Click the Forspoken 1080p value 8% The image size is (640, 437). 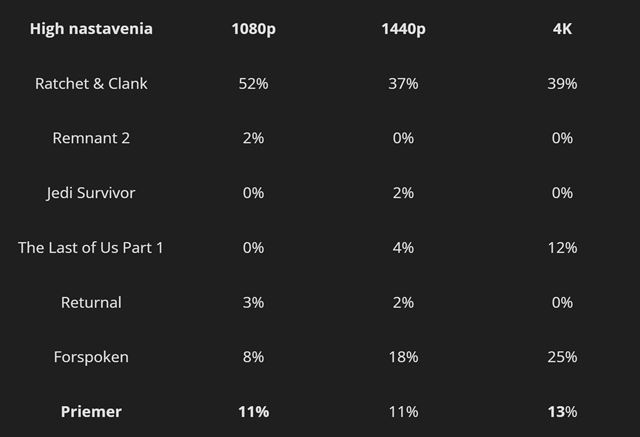click(x=253, y=357)
